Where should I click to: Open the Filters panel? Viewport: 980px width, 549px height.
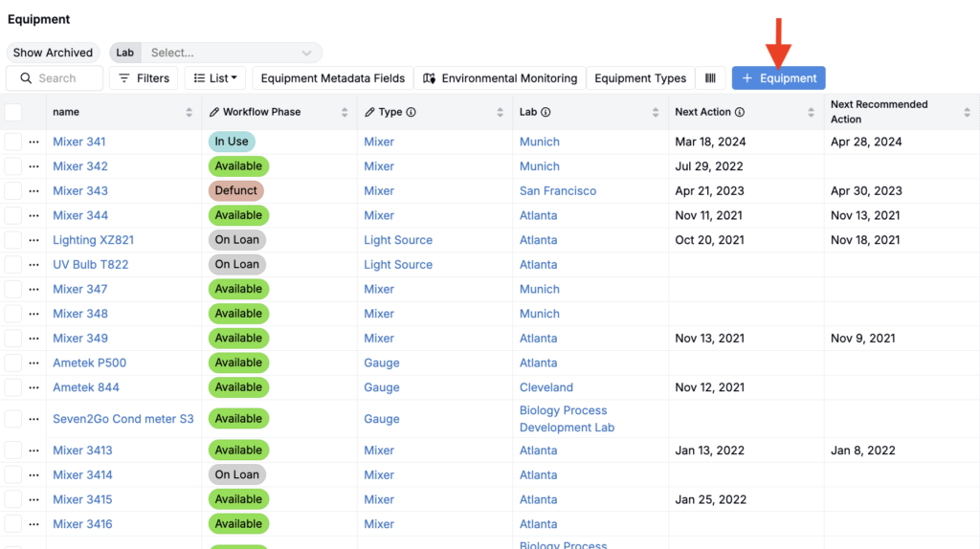[x=144, y=78]
